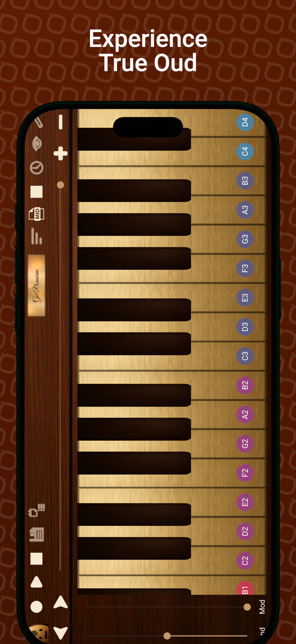Click the round record button
The width and height of the screenshot is (296, 644).
coord(36,607)
